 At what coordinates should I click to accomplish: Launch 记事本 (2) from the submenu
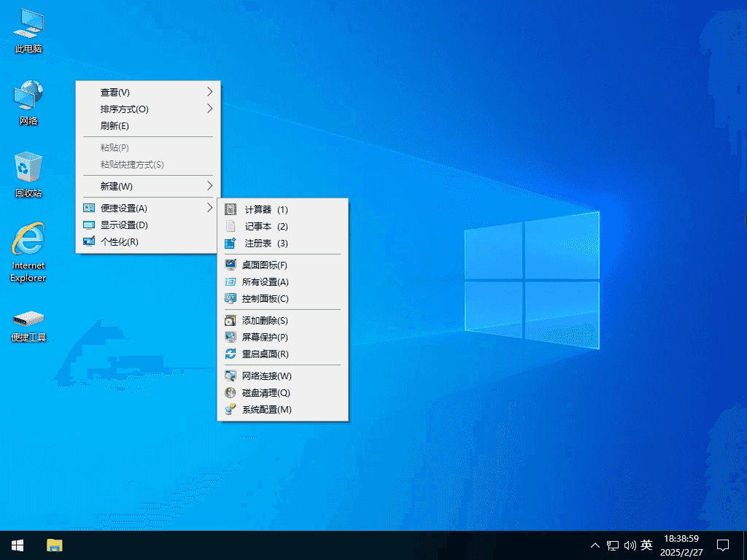pos(283,226)
